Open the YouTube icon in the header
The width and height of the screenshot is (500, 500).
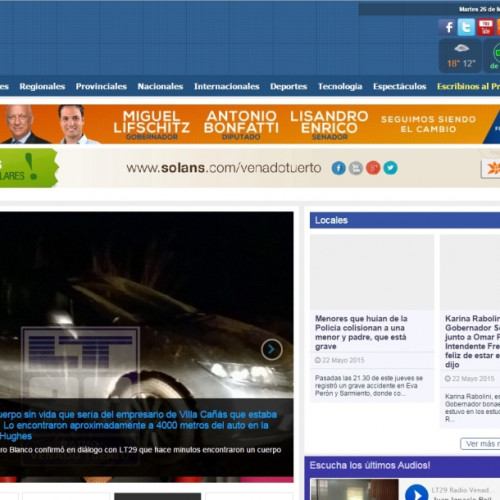(486, 27)
